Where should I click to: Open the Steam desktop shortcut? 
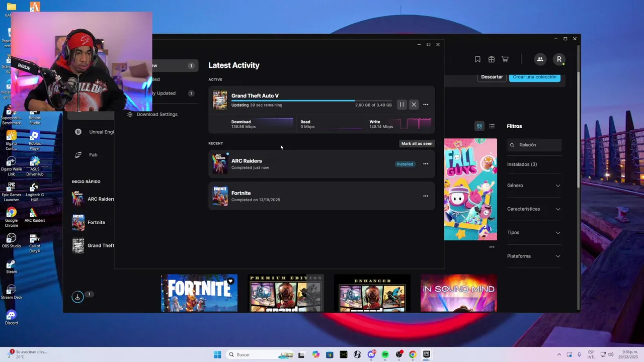(11, 266)
